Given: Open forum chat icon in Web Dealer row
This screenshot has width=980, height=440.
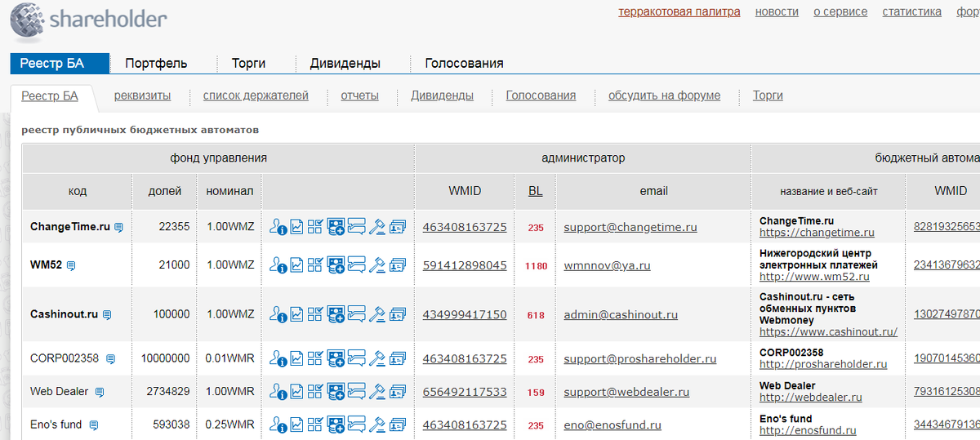Looking at the screenshot, I should [x=356, y=392].
